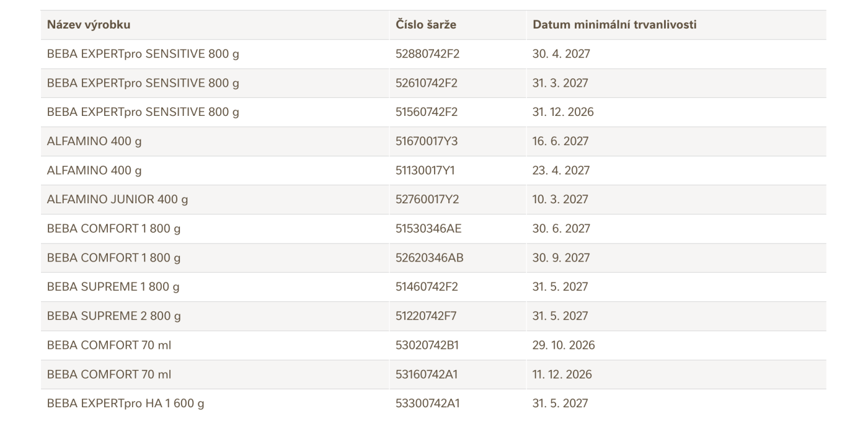Click batch number 53020742B1

[x=427, y=345]
